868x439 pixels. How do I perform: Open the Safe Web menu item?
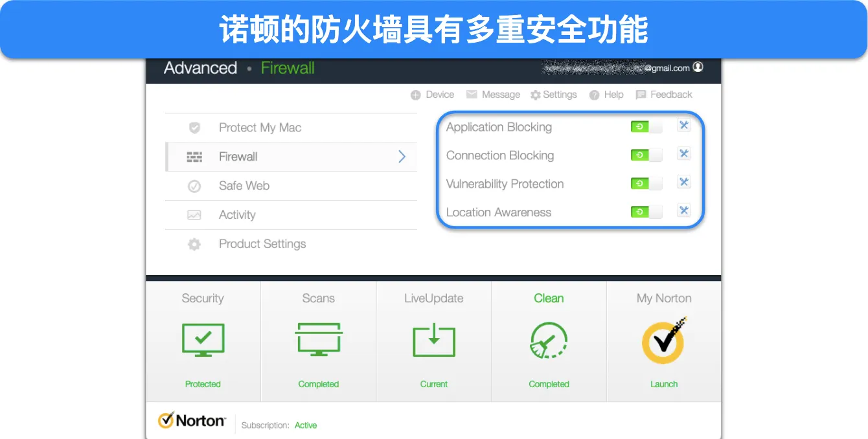click(x=291, y=186)
